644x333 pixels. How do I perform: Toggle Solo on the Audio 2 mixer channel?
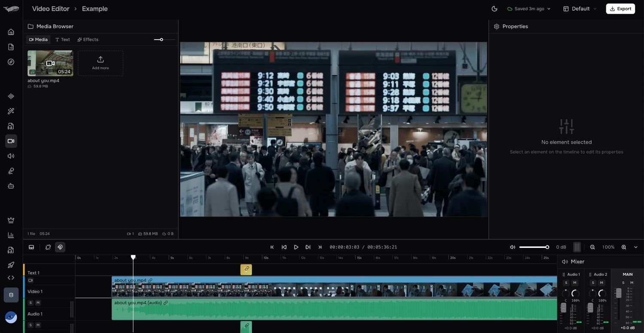(593, 283)
